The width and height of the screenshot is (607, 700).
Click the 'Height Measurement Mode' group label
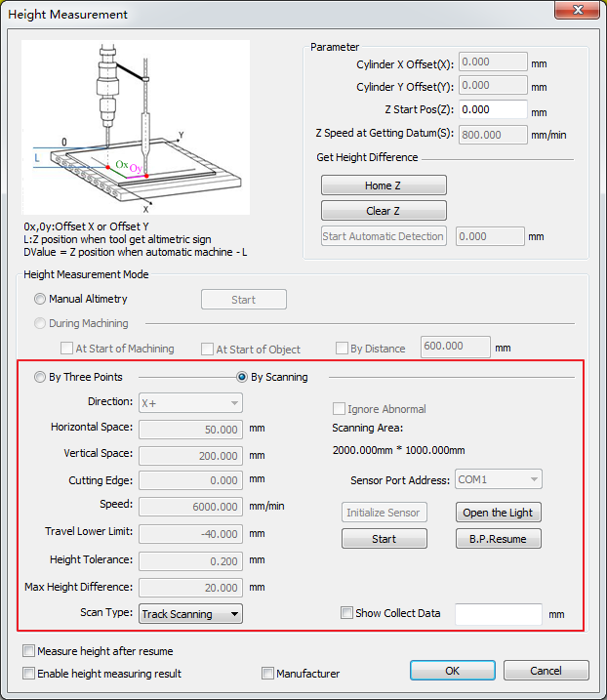pyautogui.click(x=86, y=274)
